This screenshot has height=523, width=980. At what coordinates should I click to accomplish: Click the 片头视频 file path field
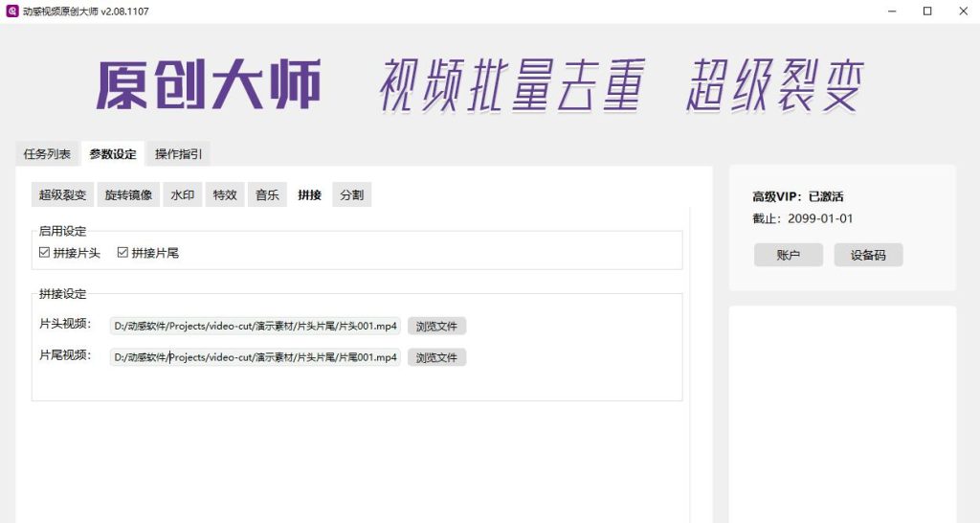click(255, 326)
